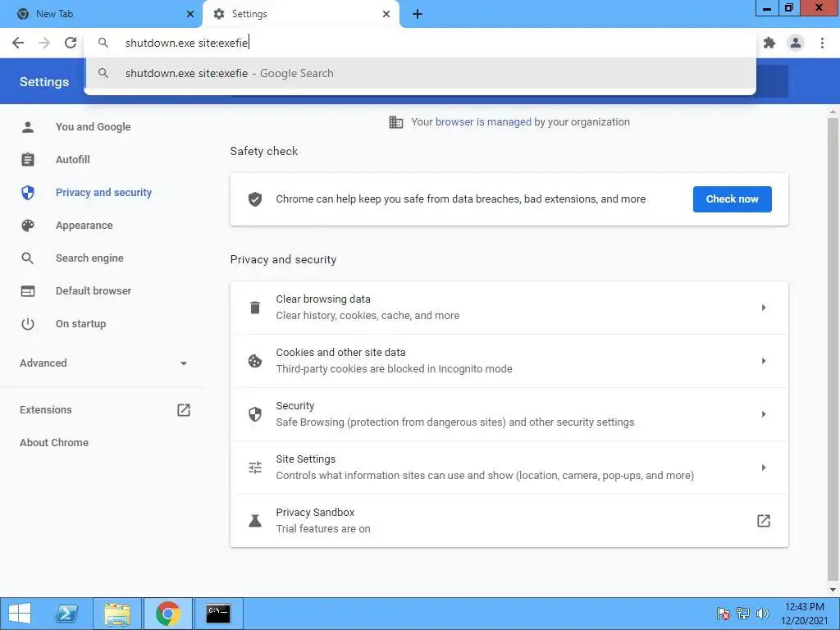Click the taskbar clock 12:43 PM
840x630 pixels.
pos(804,607)
